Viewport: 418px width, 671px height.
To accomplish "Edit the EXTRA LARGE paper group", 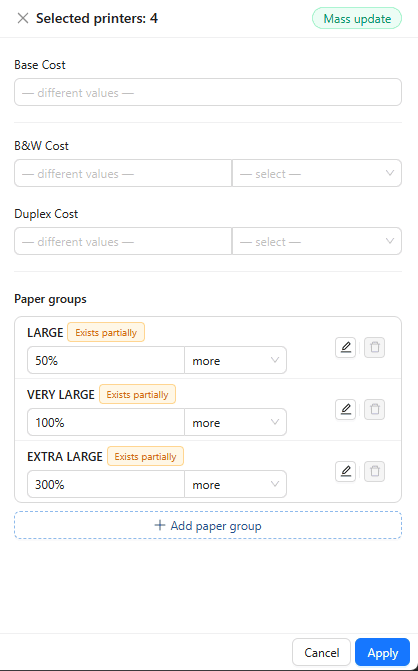I will click(346, 471).
